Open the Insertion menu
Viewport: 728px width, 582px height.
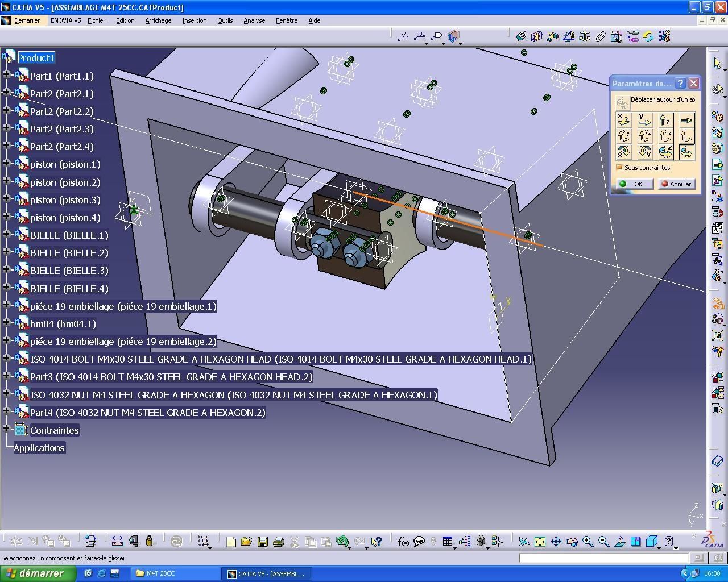click(194, 20)
